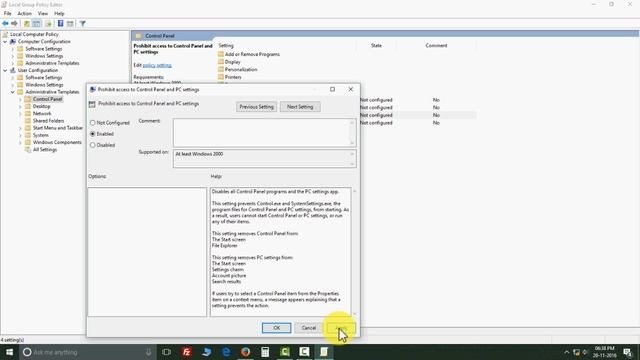Viewport: 640px width, 360px height.
Task: Expand Administrative Templates under Computer Configuration
Action: (x=13, y=63)
